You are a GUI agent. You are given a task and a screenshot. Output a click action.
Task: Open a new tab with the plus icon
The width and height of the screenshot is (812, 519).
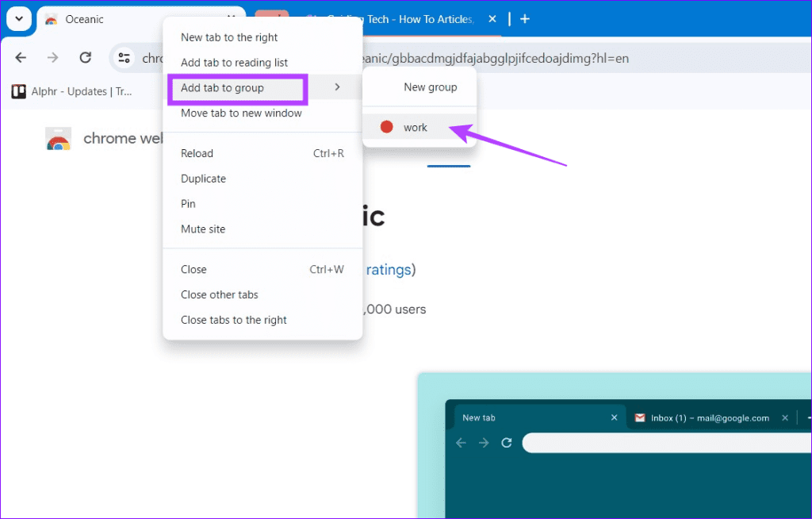point(524,18)
